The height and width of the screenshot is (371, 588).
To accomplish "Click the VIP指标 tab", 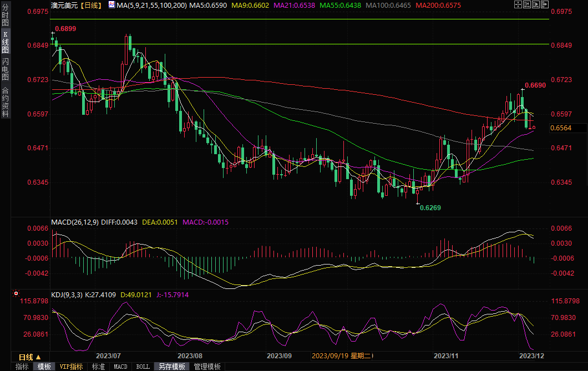I will pos(72,367).
